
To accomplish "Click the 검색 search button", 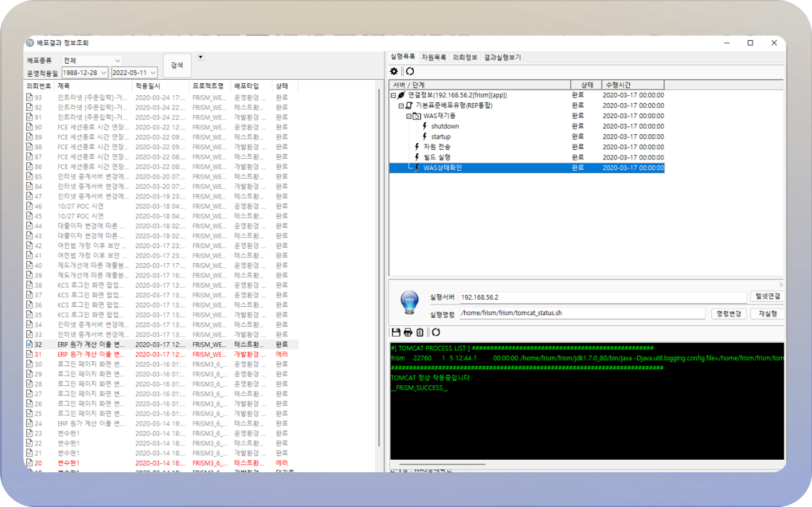I will click(x=177, y=65).
